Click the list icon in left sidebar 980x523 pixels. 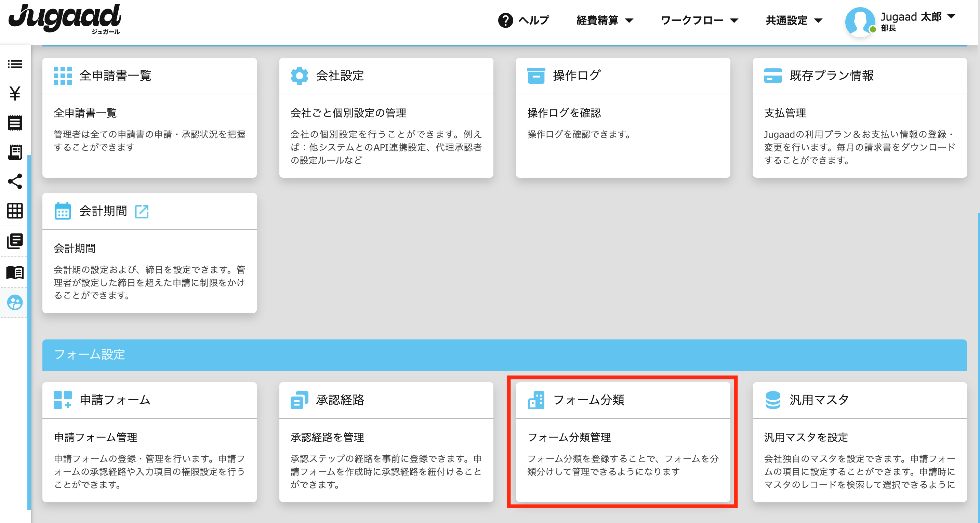click(x=15, y=64)
